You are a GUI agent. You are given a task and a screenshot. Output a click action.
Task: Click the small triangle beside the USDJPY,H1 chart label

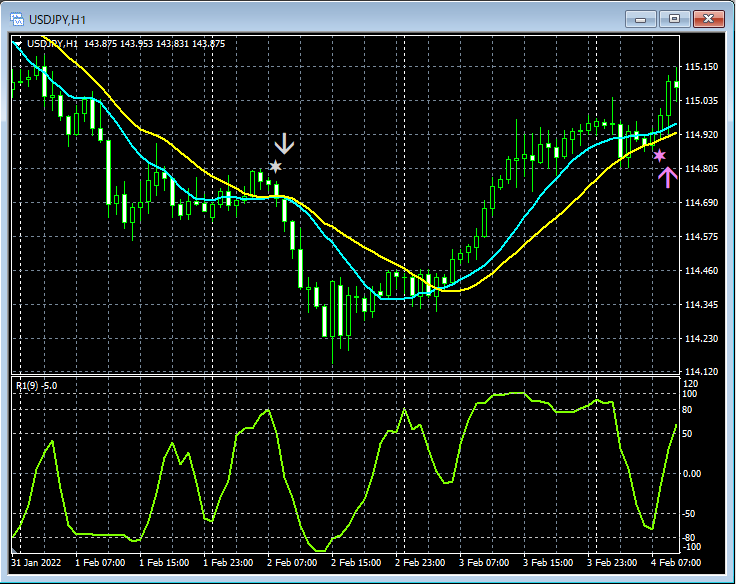(18, 44)
